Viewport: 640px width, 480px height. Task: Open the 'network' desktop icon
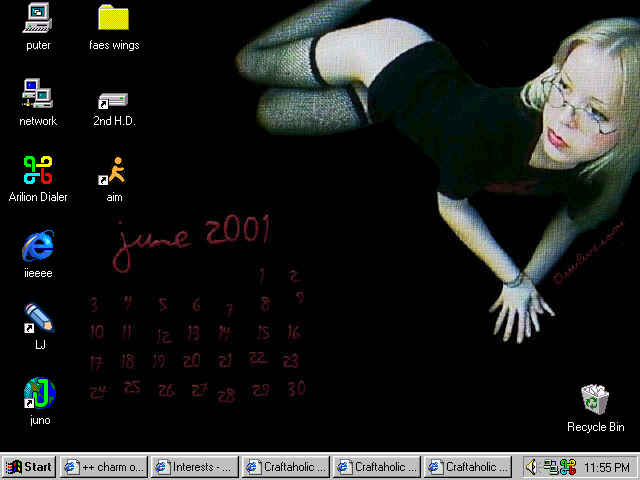(38, 95)
